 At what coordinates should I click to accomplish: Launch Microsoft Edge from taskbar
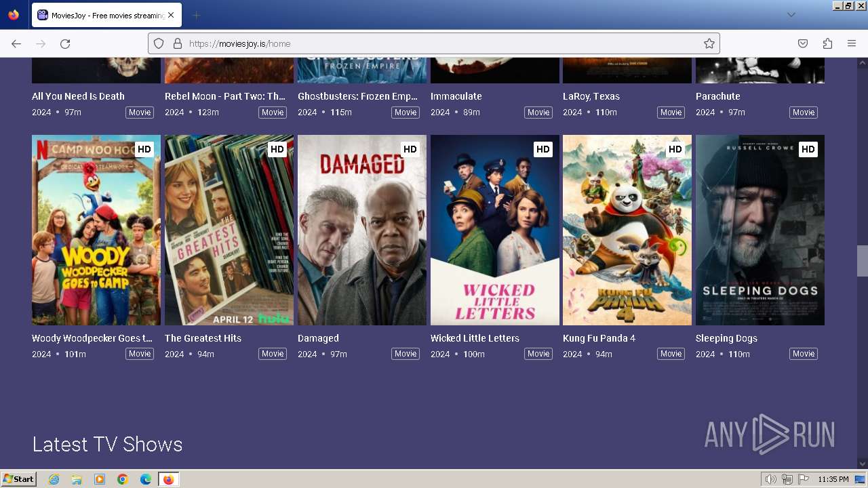click(146, 479)
